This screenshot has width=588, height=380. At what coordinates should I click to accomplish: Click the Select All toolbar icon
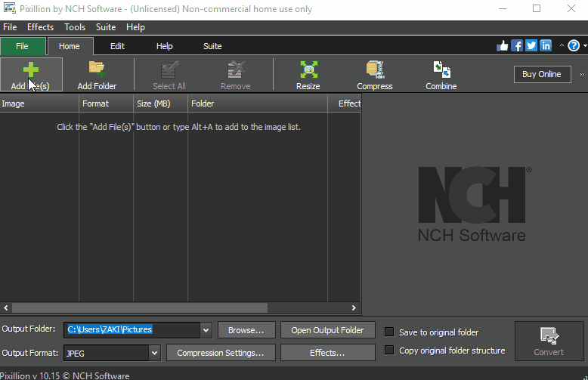tap(169, 75)
